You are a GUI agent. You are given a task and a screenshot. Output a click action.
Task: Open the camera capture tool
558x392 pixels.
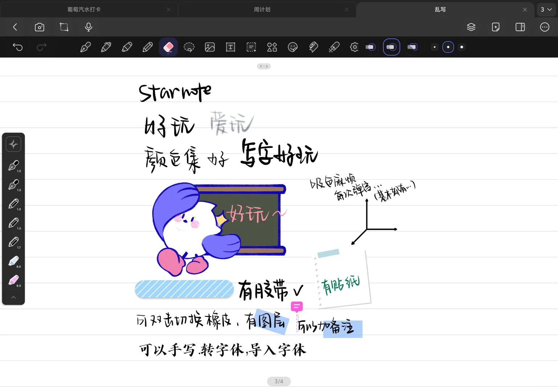pyautogui.click(x=40, y=27)
